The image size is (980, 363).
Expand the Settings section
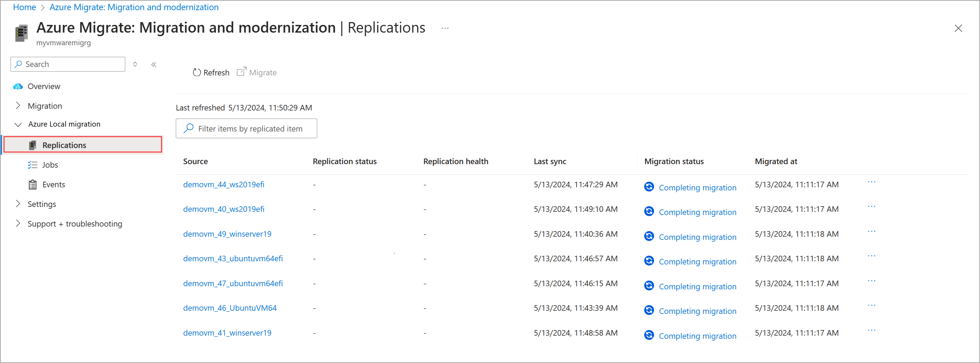click(x=18, y=204)
